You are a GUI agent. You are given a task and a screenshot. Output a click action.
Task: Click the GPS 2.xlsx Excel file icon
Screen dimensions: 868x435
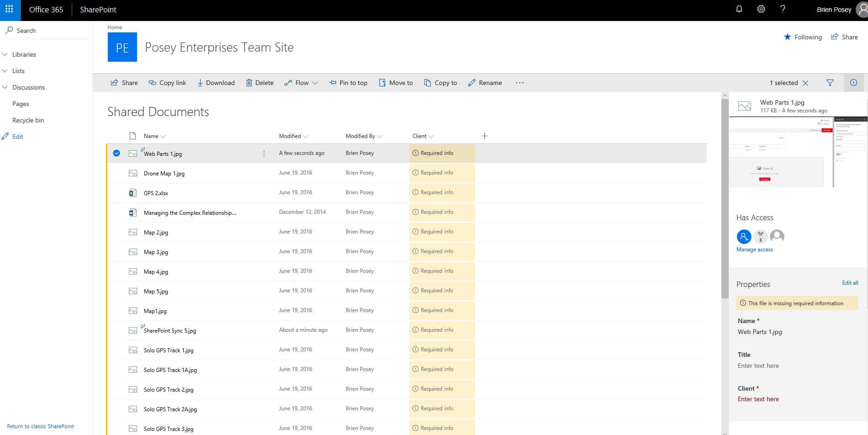tap(132, 193)
